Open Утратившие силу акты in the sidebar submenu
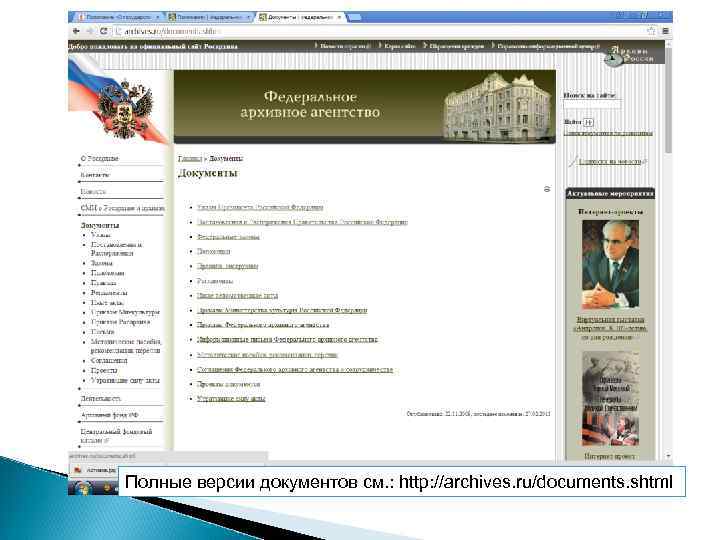The height and width of the screenshot is (540, 720). (x=125, y=380)
